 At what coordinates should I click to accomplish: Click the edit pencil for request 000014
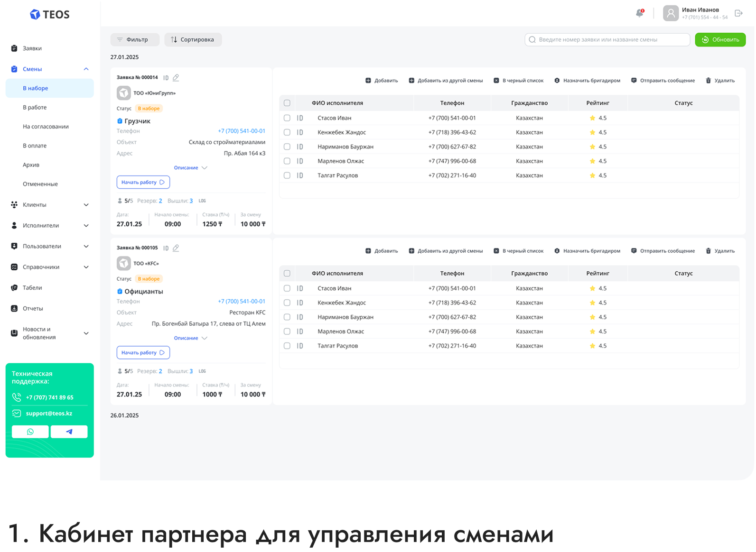(176, 77)
